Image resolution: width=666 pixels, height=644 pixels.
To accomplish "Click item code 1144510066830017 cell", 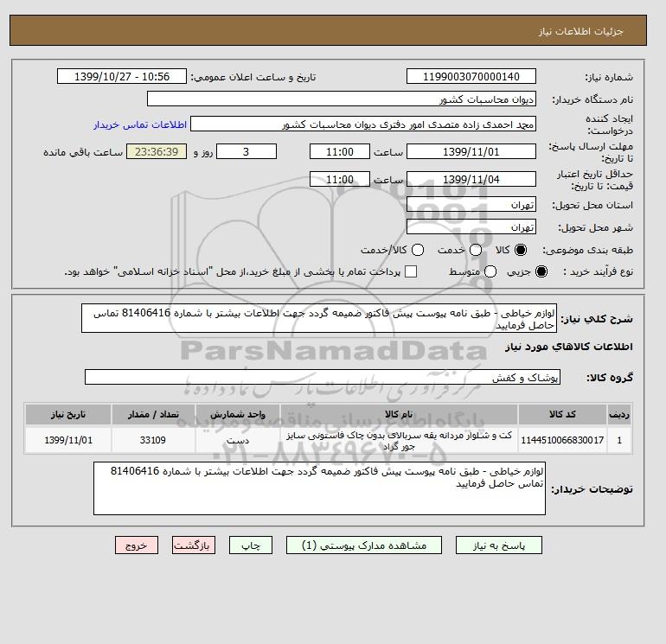I will (x=562, y=440).
